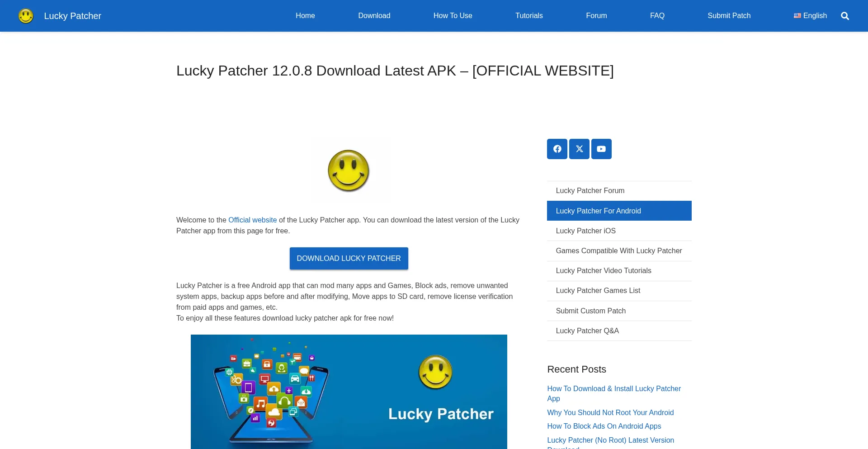Follow the Official website link
The width and height of the screenshot is (868, 449).
[252, 220]
